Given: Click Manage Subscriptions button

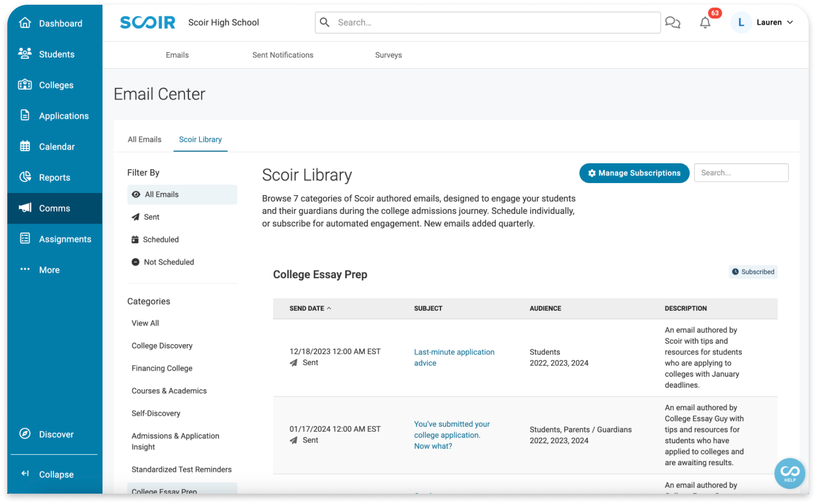Looking at the screenshot, I should [x=634, y=173].
